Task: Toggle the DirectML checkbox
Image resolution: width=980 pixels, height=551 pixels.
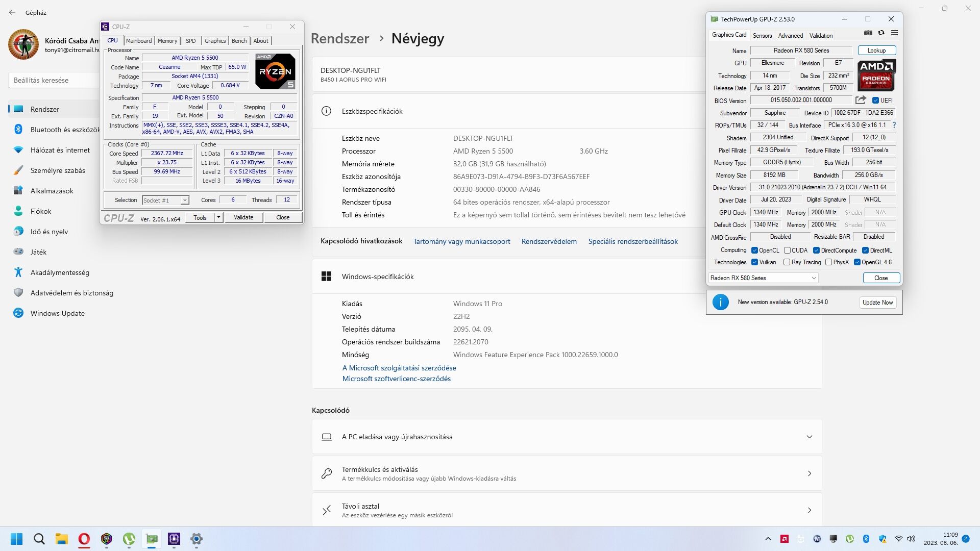Action: click(865, 251)
